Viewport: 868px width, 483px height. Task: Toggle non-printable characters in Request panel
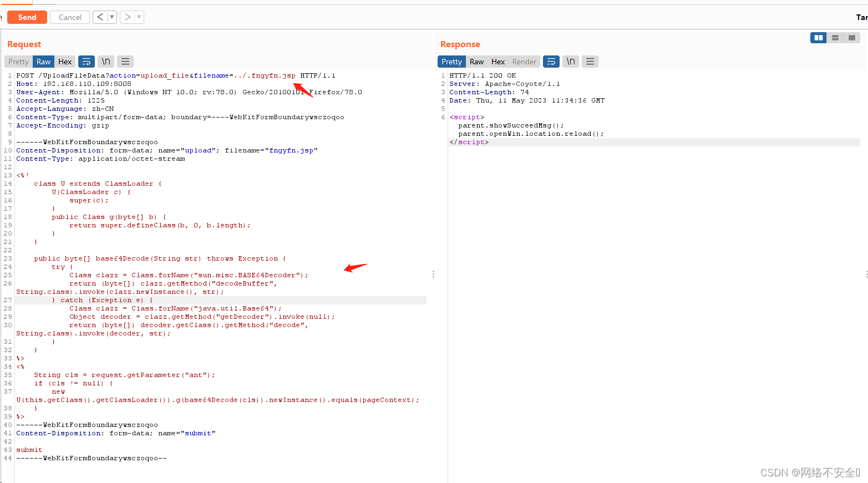coord(106,62)
